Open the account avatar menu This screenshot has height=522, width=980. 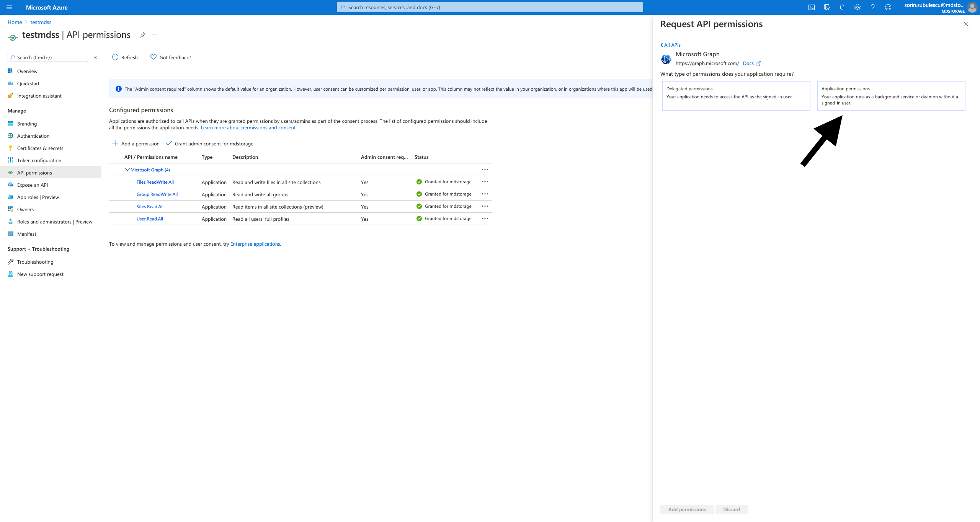972,7
